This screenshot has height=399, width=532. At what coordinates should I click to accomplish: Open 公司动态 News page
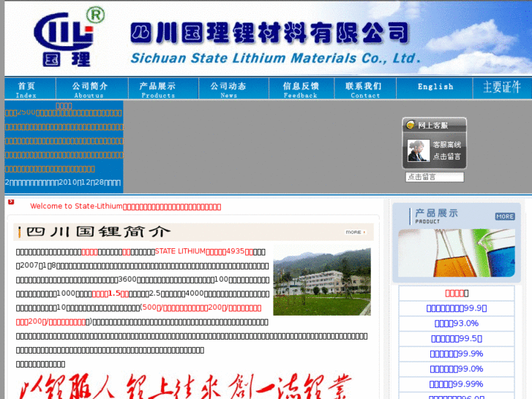228,89
